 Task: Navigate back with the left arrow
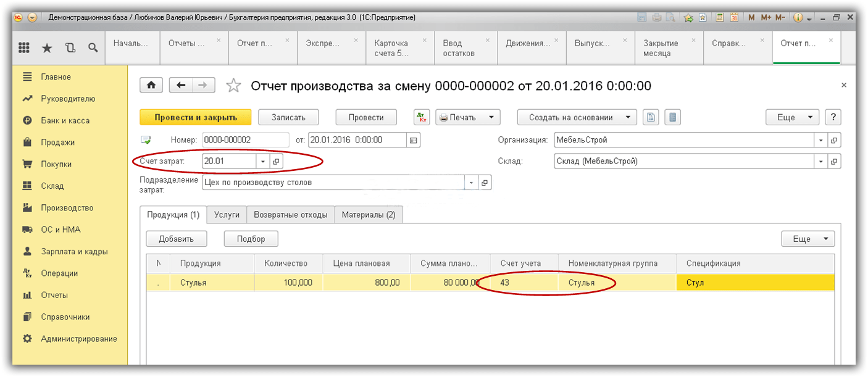[181, 85]
